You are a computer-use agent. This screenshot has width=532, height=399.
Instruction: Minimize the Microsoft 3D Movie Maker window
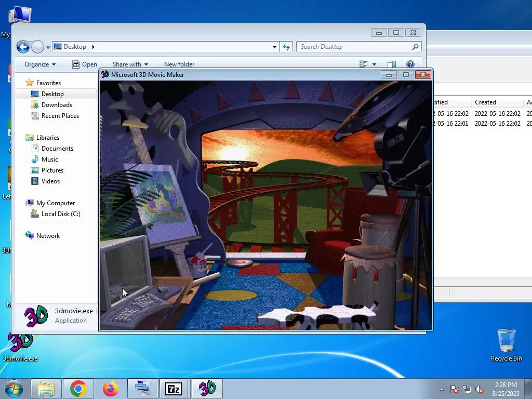point(389,74)
